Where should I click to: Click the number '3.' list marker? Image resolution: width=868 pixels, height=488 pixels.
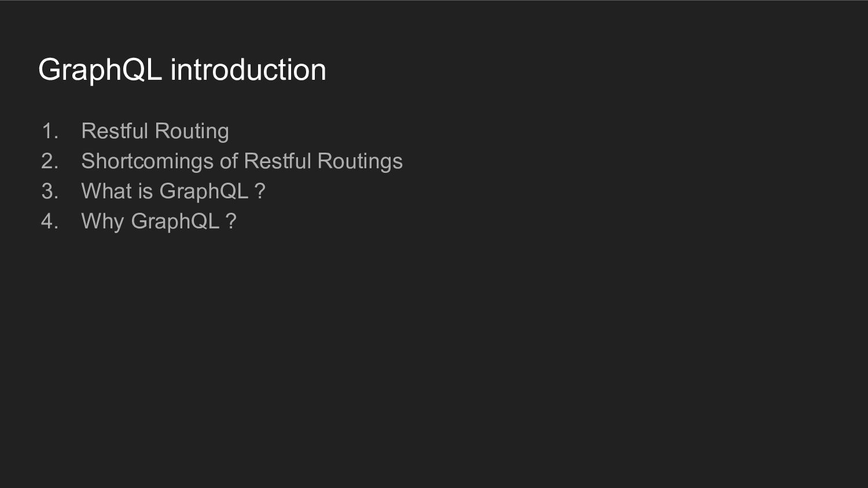(50, 191)
